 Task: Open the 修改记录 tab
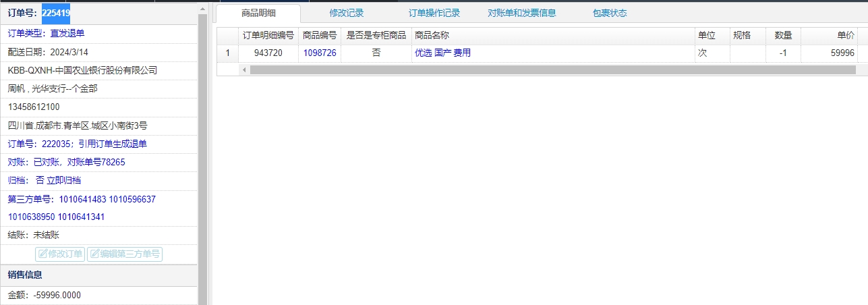(347, 13)
